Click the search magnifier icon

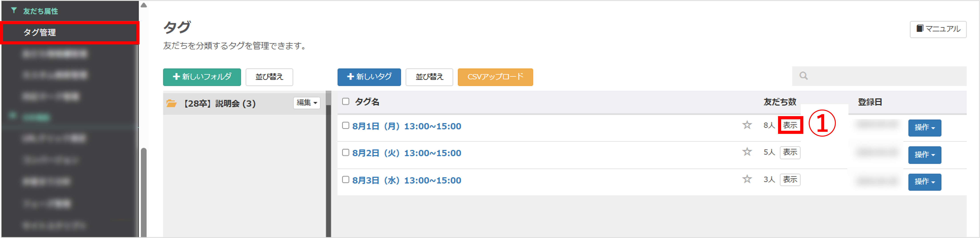803,76
